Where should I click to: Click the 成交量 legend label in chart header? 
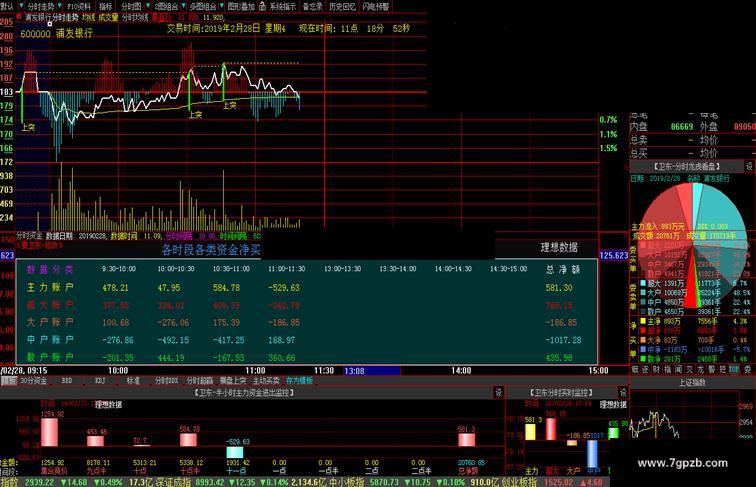click(108, 17)
